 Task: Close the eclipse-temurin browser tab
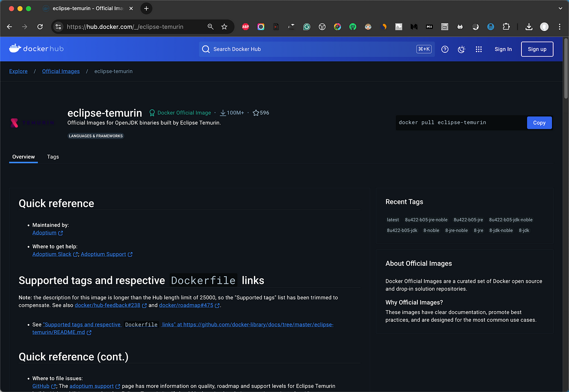coord(131,9)
